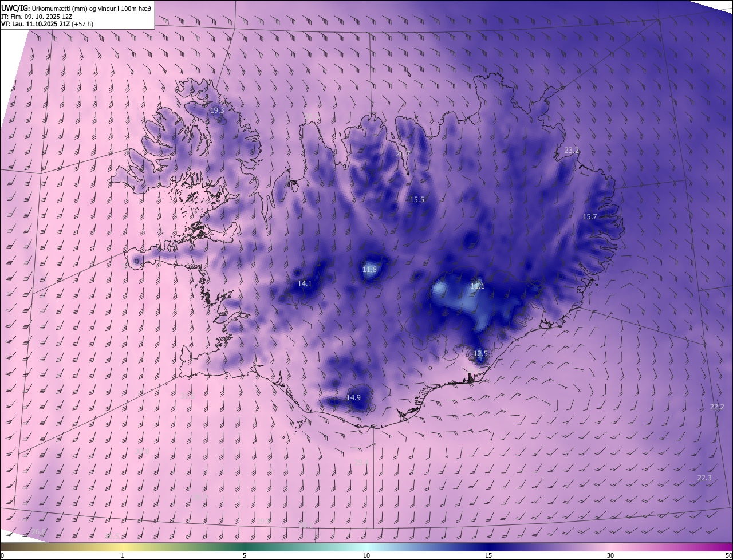The image size is (733, 560).
Task: Click the 14.9 value in the south
Action: (353, 398)
